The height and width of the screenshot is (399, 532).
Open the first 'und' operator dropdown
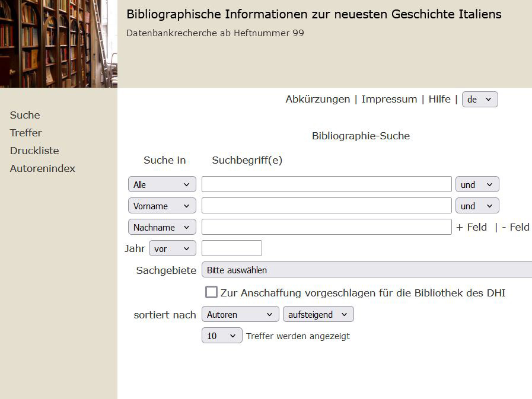[477, 184]
